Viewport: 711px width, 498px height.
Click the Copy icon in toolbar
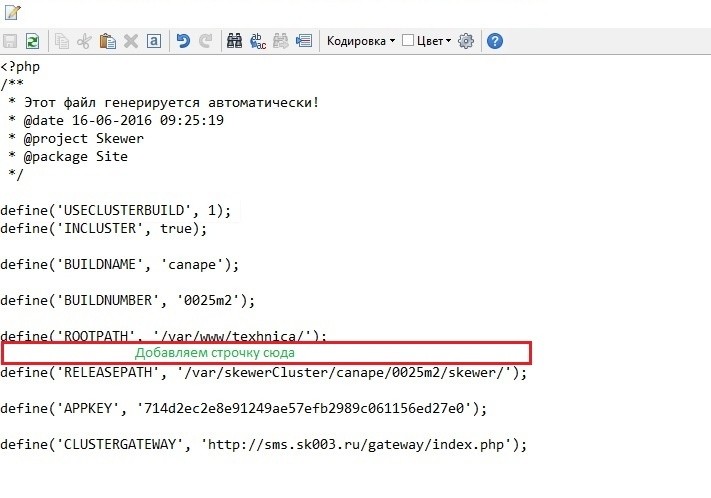click(63, 41)
